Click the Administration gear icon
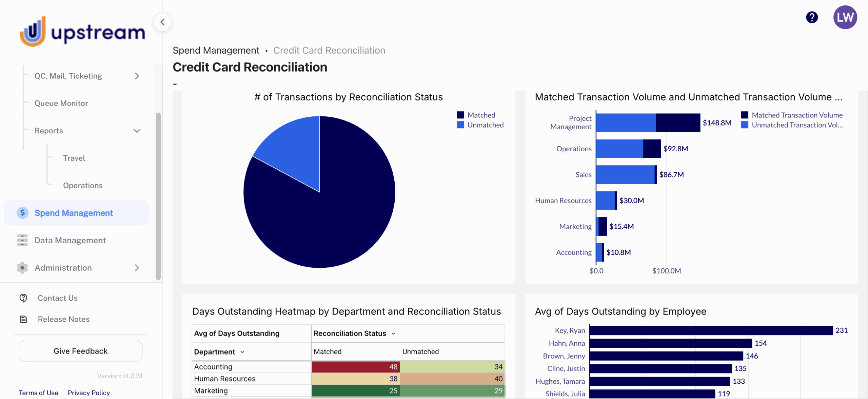The height and width of the screenshot is (399, 868). (x=22, y=268)
